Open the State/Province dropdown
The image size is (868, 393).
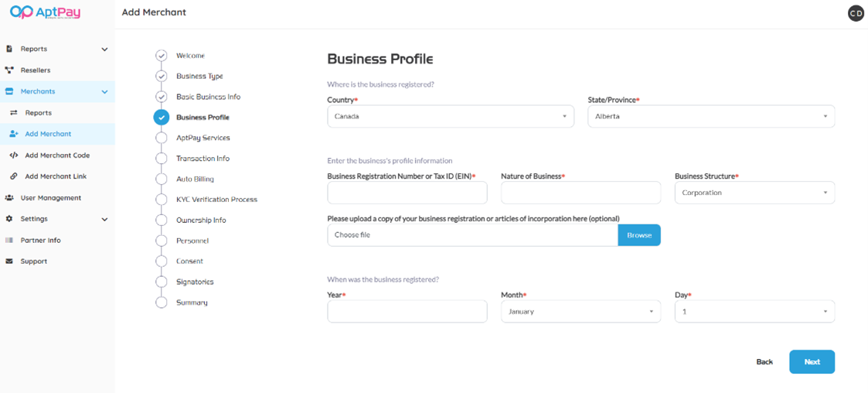711,117
